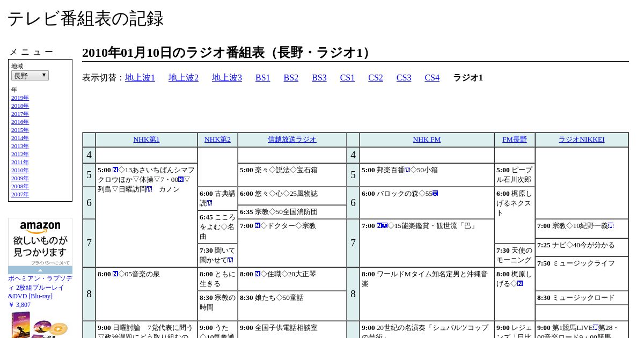Click the テレビ番組表の記録 site title
The width and height of the screenshot is (644, 338).
tap(85, 19)
